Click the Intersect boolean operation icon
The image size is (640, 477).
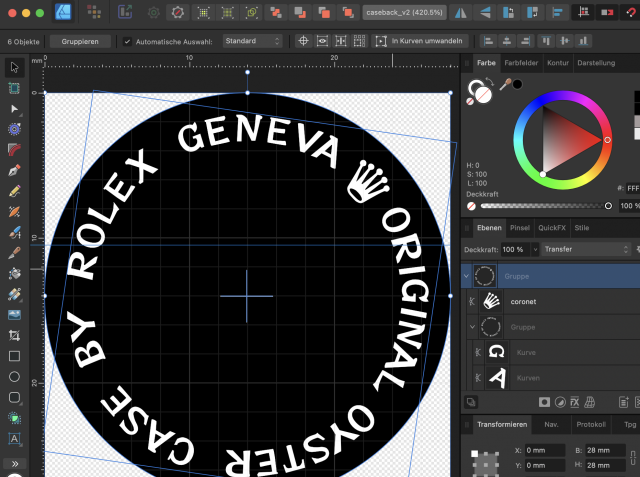(324, 13)
